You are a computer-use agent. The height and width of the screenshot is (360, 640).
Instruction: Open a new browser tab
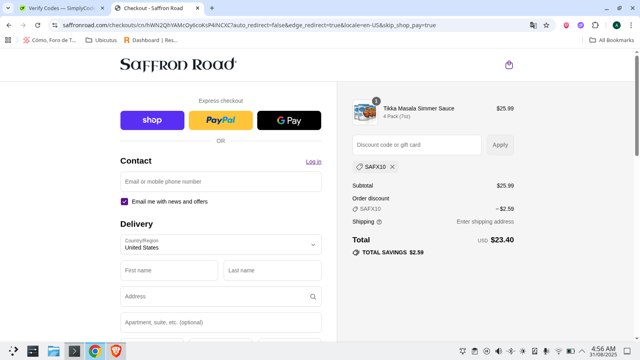(x=212, y=8)
